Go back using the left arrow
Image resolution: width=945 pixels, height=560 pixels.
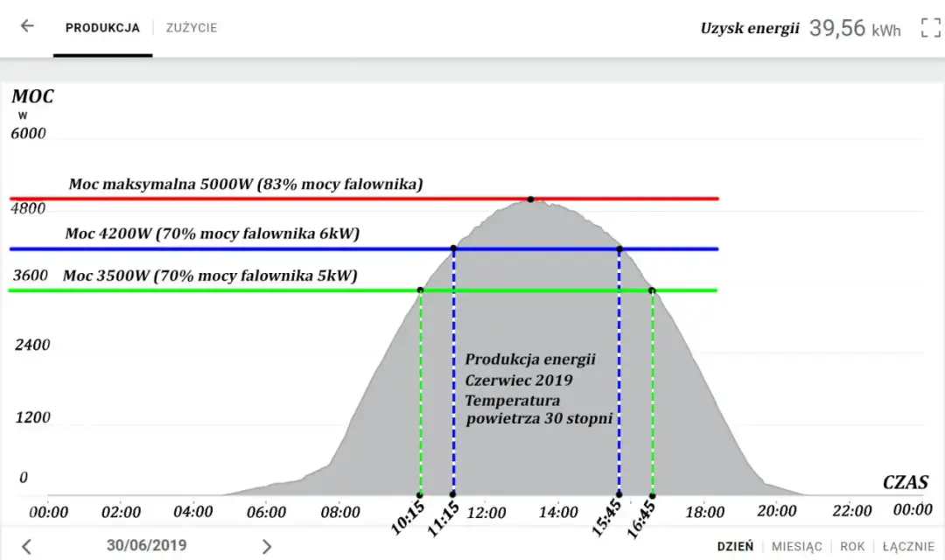coord(27,26)
